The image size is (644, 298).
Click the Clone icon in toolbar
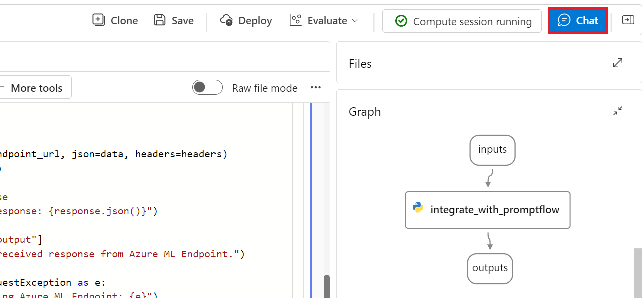coord(99,20)
